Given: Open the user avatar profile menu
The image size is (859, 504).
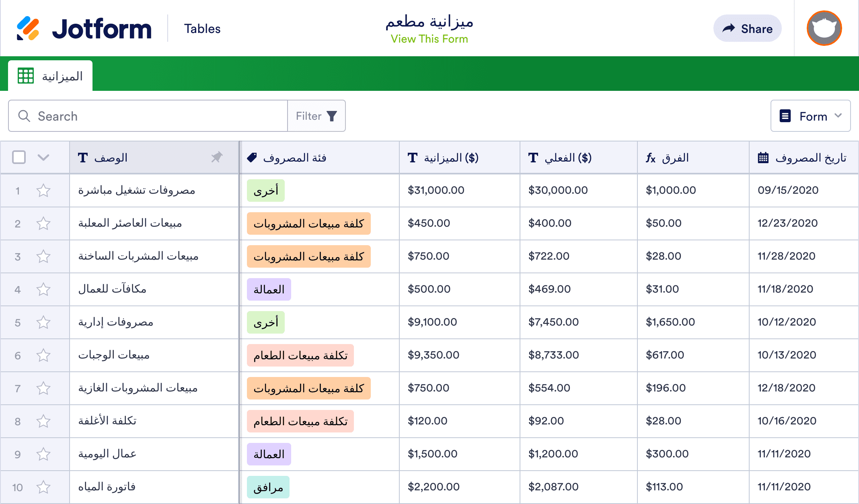Looking at the screenshot, I should pyautogui.click(x=824, y=29).
